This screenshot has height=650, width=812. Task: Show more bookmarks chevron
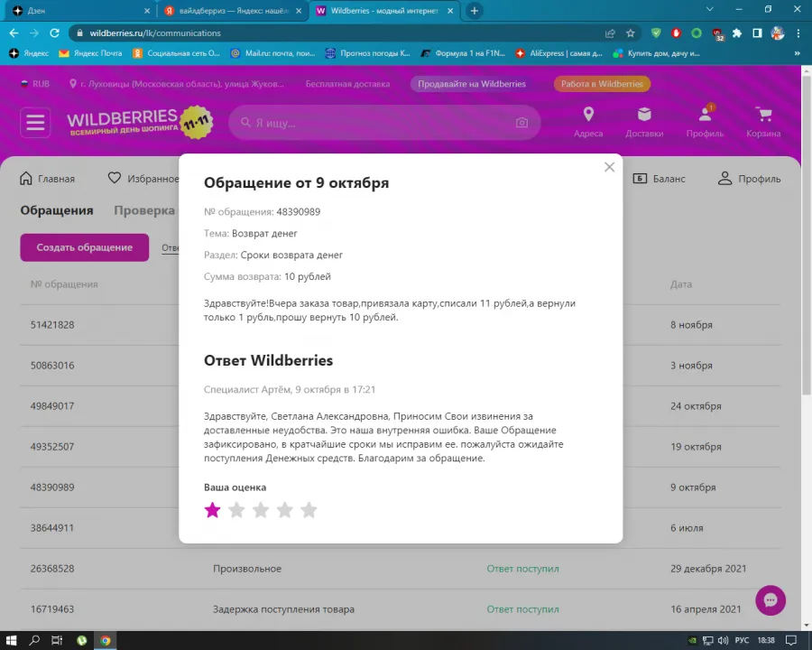pos(798,53)
